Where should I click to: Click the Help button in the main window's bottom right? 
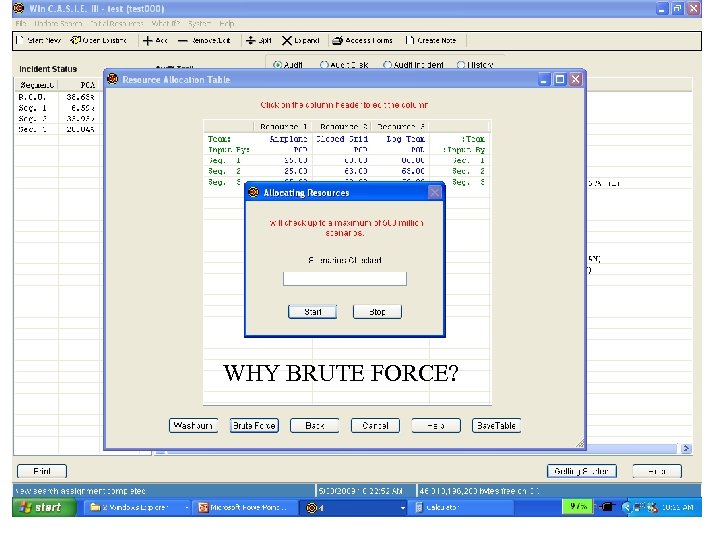(x=657, y=471)
